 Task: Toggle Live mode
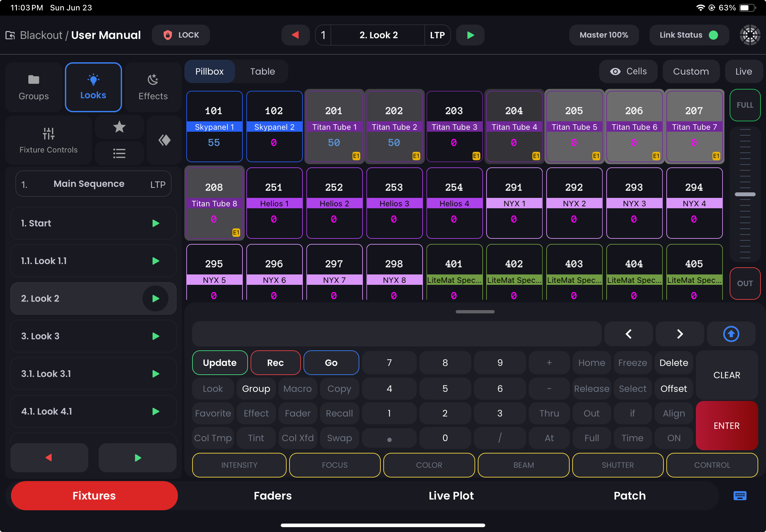[x=743, y=71]
